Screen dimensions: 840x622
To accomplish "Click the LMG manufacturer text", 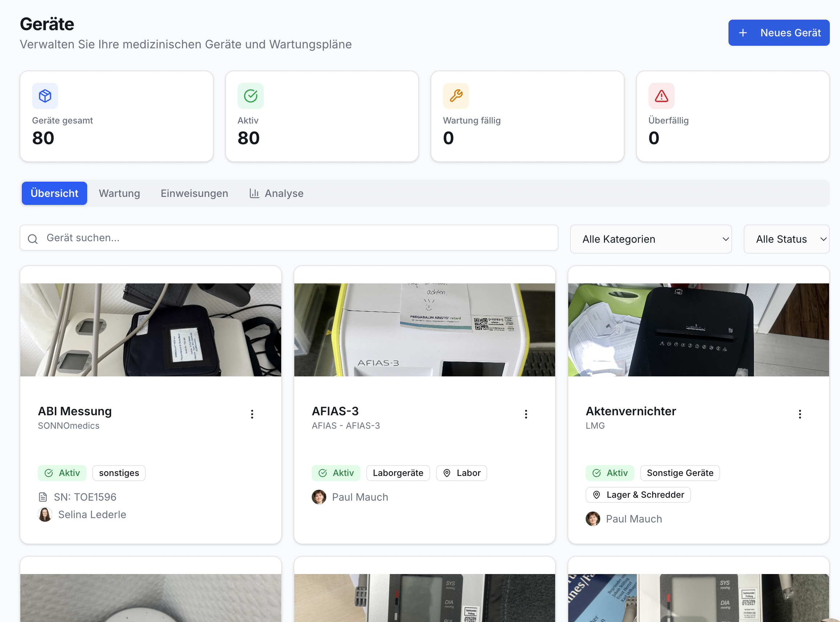I will 595,425.
